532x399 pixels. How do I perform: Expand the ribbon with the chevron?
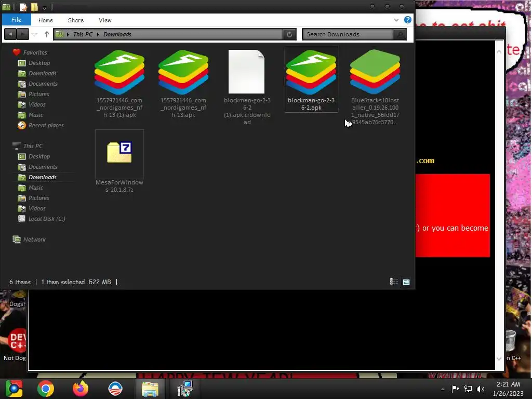pos(396,20)
